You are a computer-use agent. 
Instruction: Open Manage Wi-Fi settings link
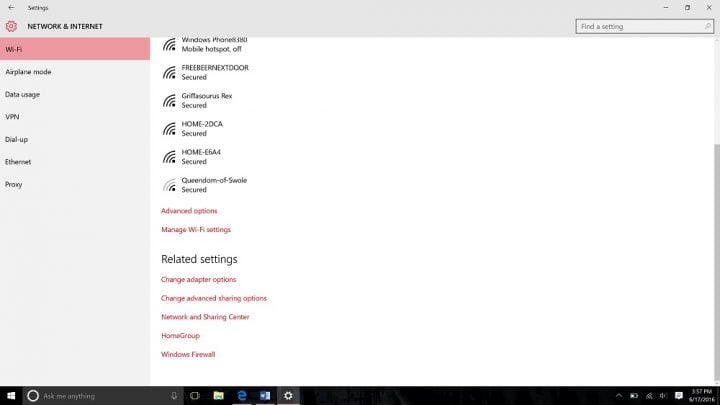[x=196, y=230]
